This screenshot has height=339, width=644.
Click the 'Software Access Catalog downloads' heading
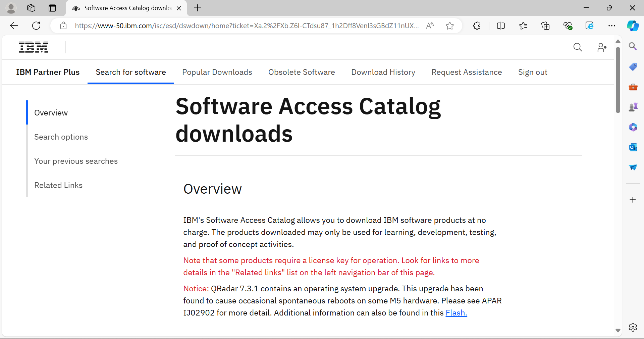point(308,120)
